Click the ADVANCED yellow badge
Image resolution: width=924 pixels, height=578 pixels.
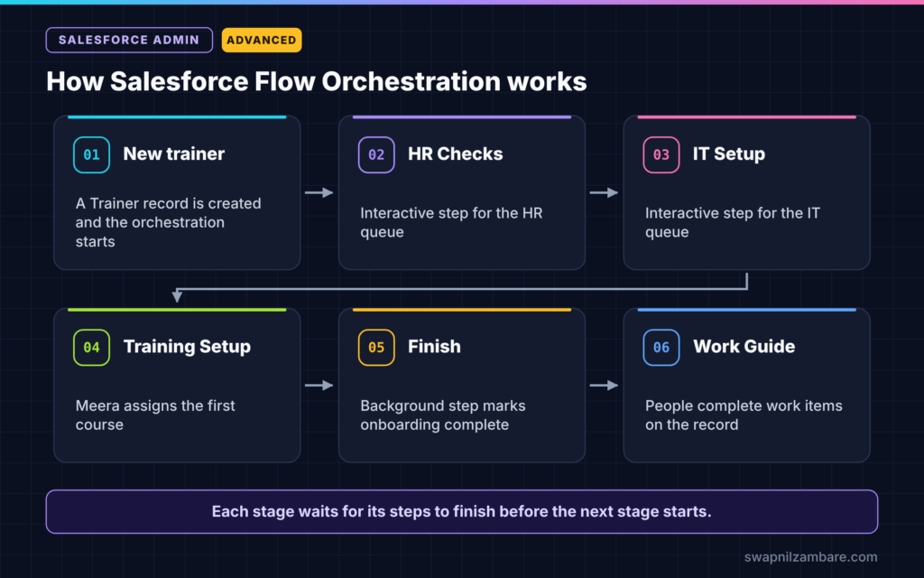[x=262, y=40]
